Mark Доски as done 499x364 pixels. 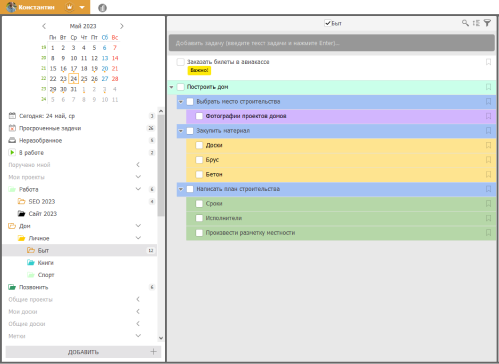[199, 145]
